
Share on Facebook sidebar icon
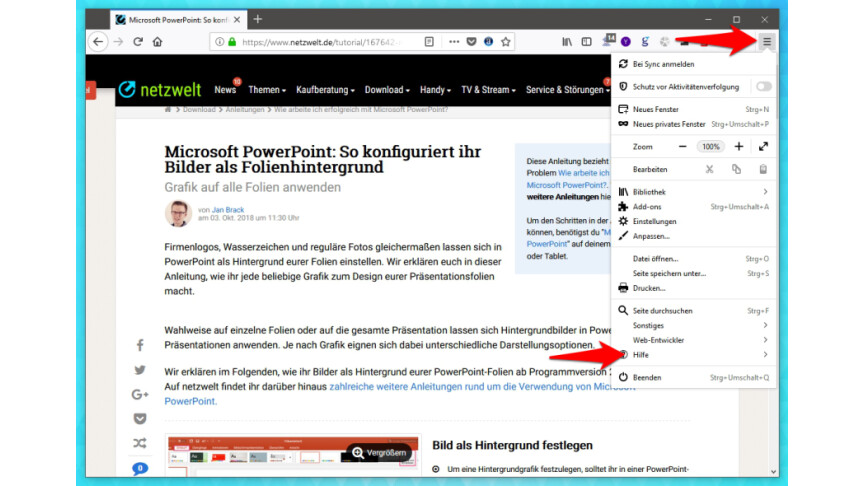point(140,345)
